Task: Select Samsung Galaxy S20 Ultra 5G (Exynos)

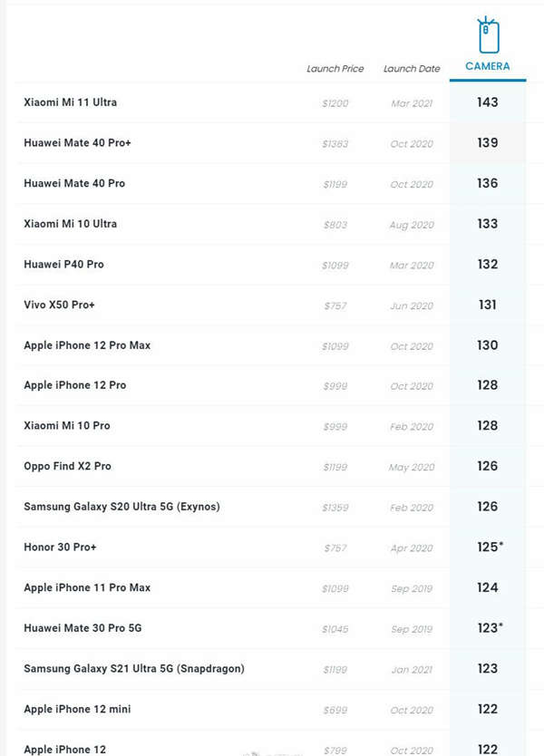Action: coord(122,507)
